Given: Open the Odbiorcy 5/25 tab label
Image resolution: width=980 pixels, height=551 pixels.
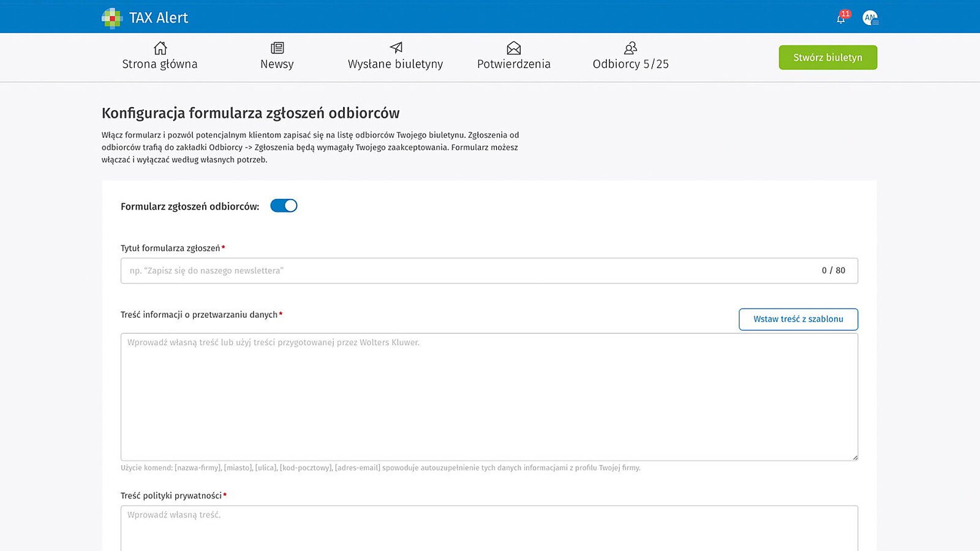Looking at the screenshot, I should pos(630,64).
